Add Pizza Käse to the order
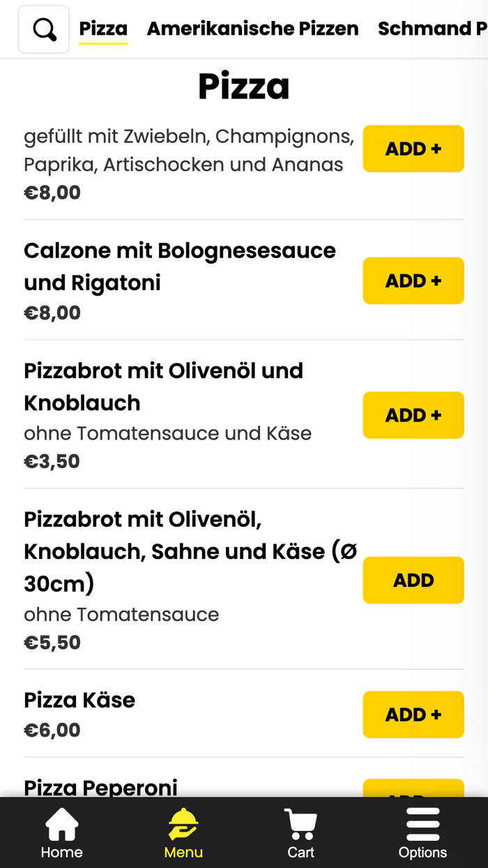The image size is (488, 868). tap(413, 714)
